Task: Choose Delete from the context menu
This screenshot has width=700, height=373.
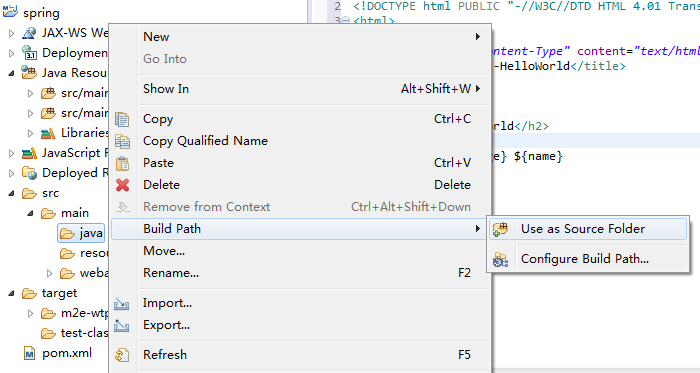Action: point(300,185)
